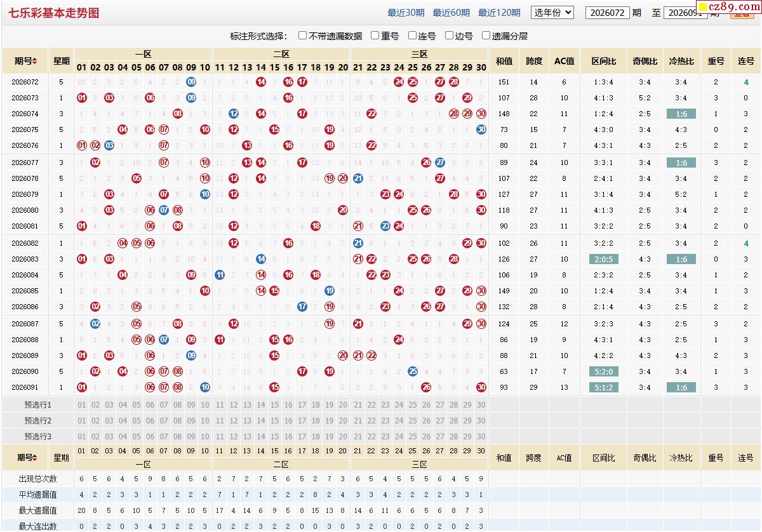Toggle the 边号 checkbox

(449, 36)
